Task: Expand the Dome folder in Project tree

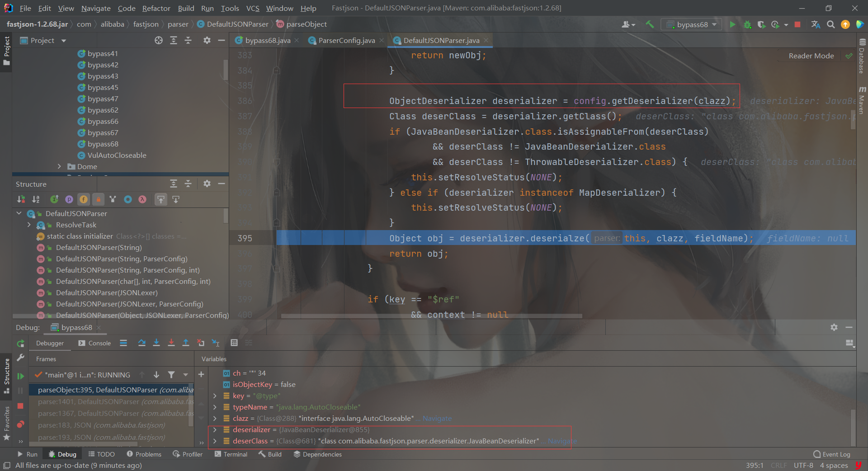Action: (x=59, y=166)
